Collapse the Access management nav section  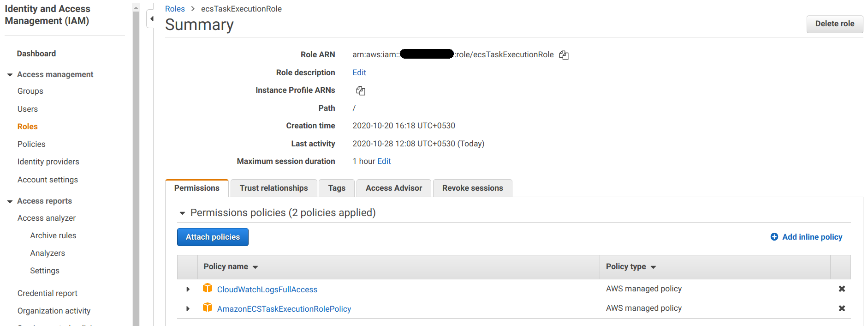10,75
